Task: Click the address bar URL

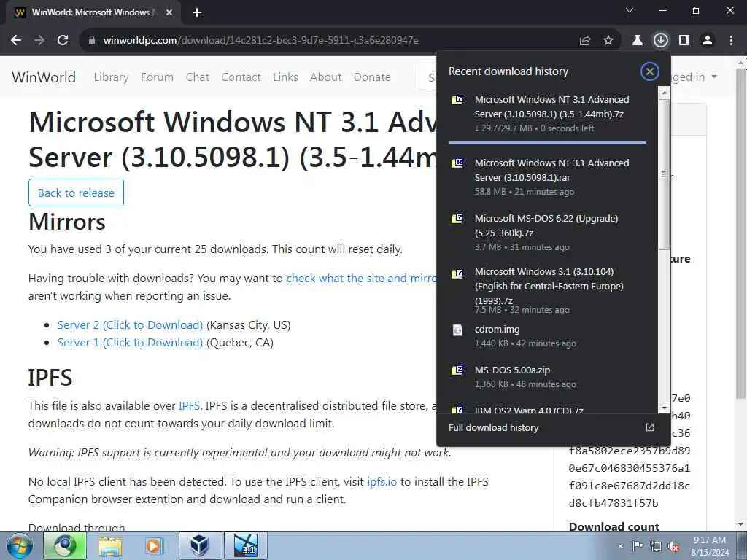Action: (260, 41)
